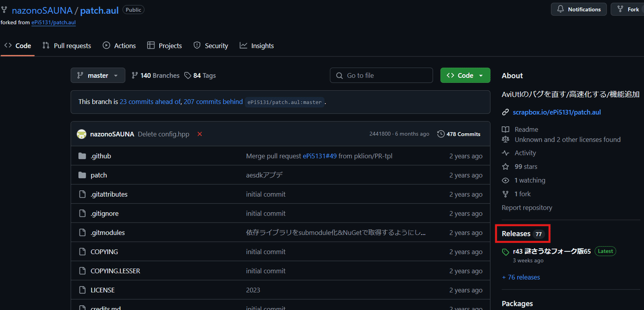Screen dimensions: 644x310
Task: Open the scrapbox.io/ePi5131/patch.aul website link
Action: coord(557,112)
